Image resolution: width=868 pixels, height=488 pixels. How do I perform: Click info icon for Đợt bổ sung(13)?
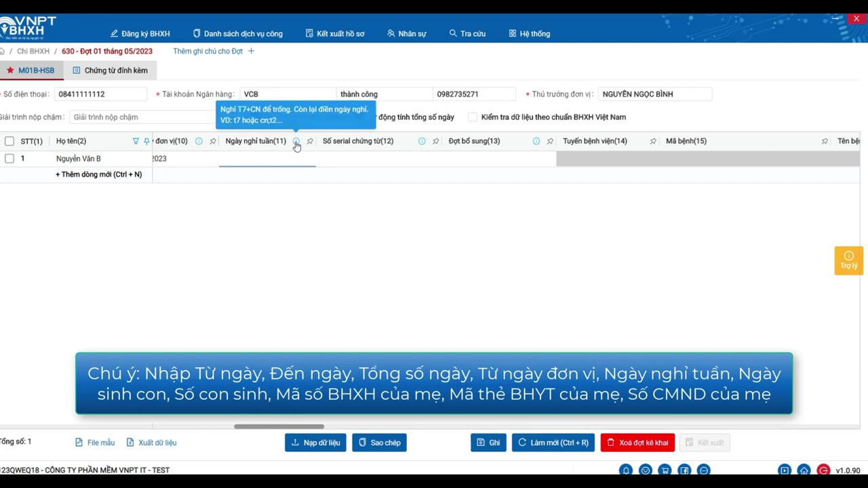(536, 141)
